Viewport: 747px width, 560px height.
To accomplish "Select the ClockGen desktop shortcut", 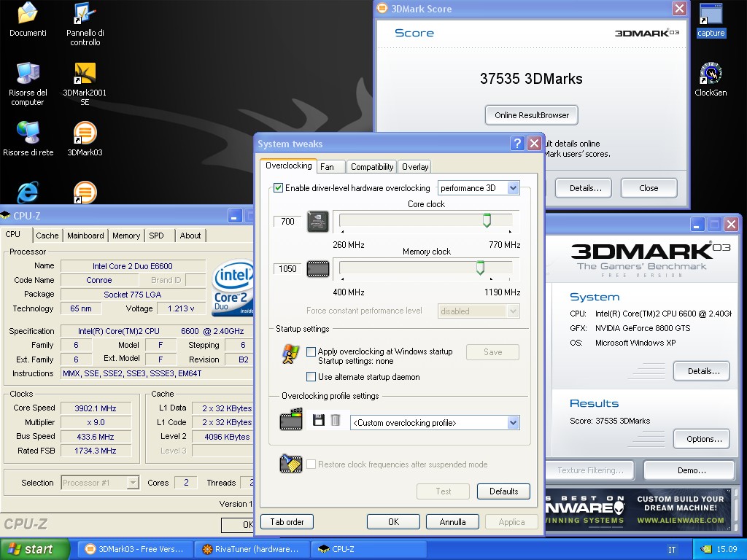I will 711,79.
